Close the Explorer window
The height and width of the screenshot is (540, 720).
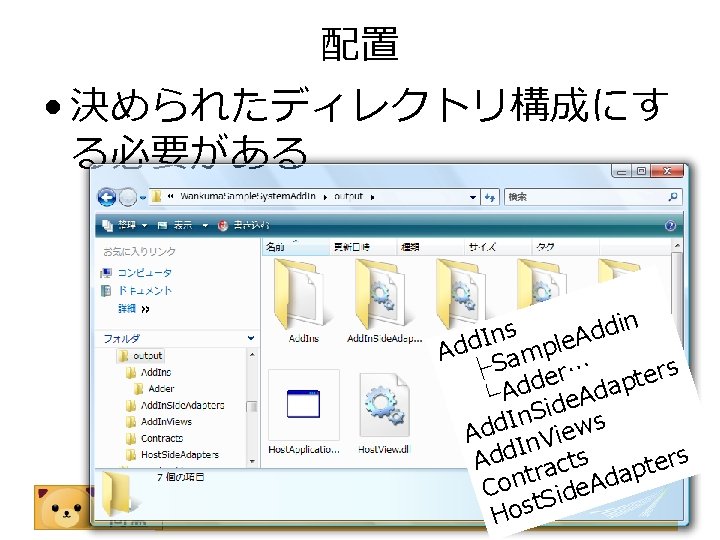(667, 171)
